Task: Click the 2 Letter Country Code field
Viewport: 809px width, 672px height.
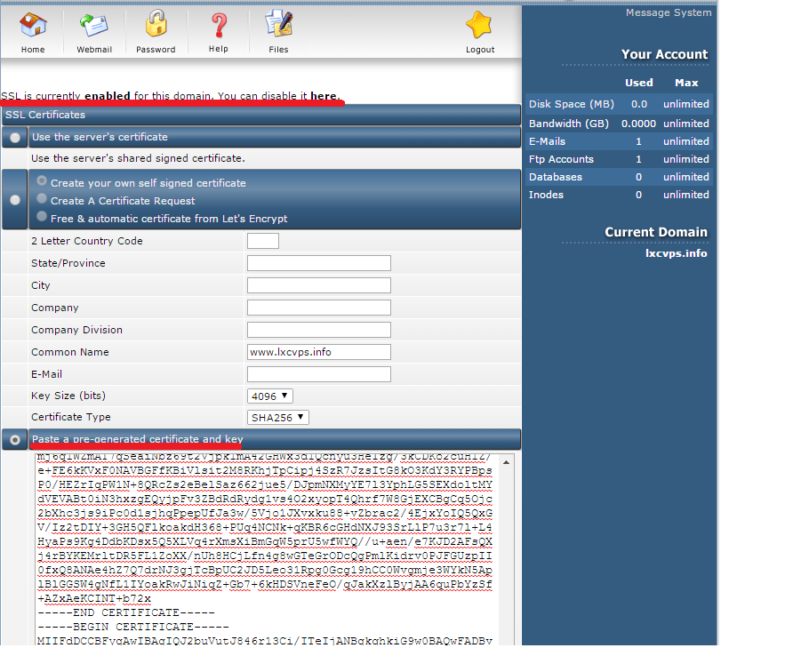Action: click(262, 241)
